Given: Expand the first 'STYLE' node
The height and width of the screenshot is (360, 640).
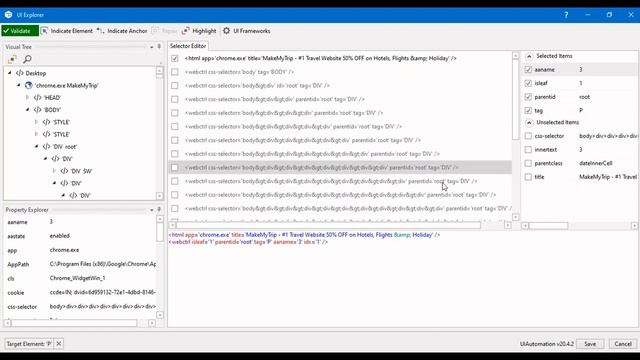Looking at the screenshot, I should (36, 122).
